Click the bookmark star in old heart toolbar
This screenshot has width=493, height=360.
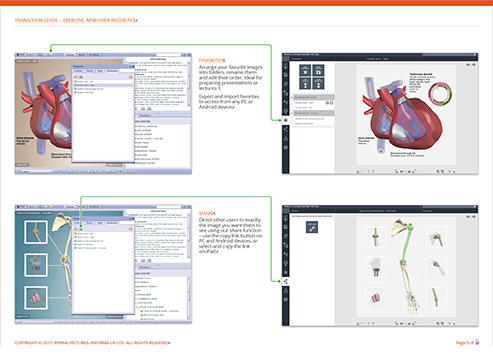(51, 55)
